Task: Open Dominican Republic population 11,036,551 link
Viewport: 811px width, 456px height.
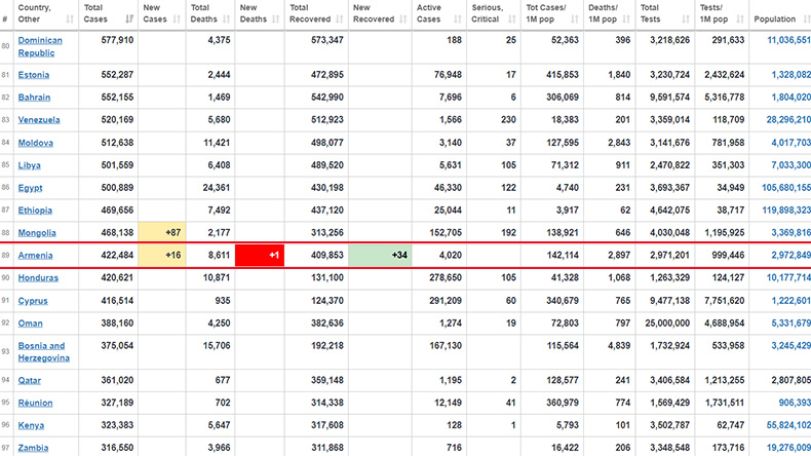Action: click(x=789, y=40)
